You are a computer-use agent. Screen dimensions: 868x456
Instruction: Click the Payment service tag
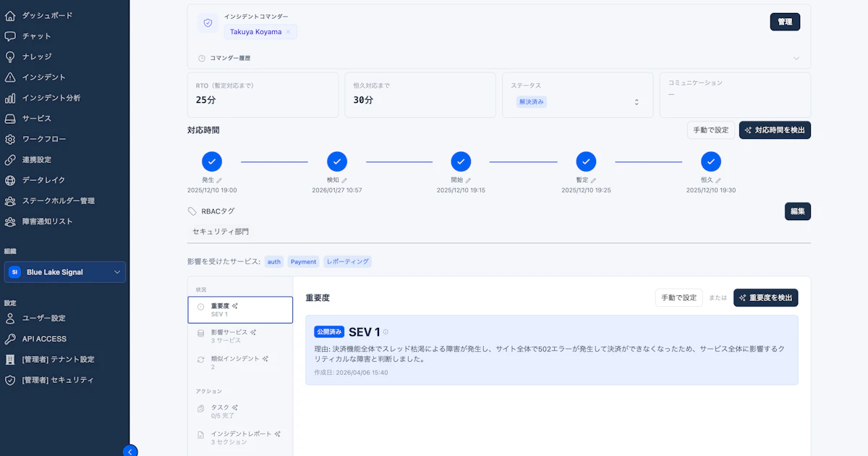point(304,262)
